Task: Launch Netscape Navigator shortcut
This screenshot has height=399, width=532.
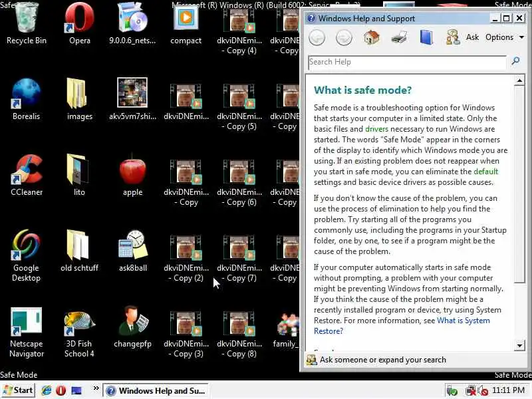Action: click(x=27, y=331)
